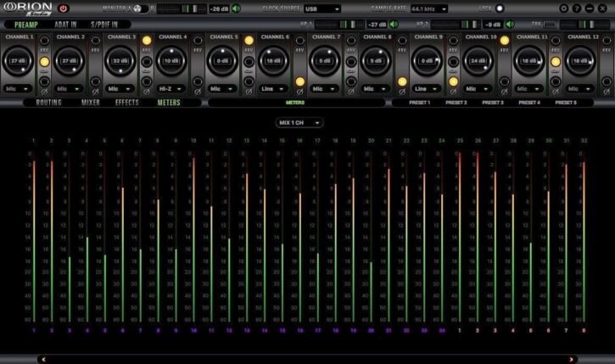Open Channel 9 Line input type dropdown
This screenshot has width=615, height=364.
point(427,89)
